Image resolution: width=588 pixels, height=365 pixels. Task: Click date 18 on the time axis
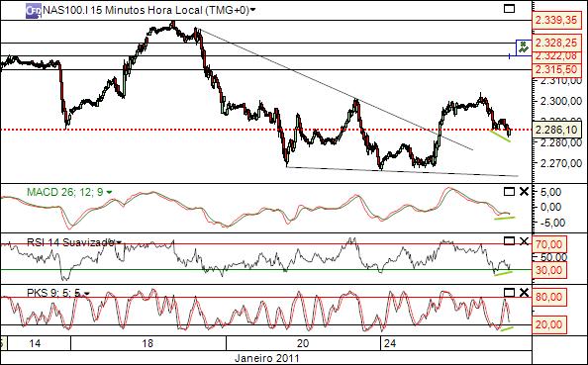[x=147, y=343]
